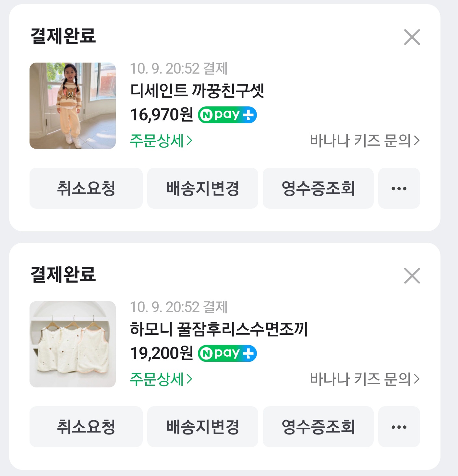View the receipt for the 16,970원 order
The width and height of the screenshot is (458, 476).
pos(318,188)
